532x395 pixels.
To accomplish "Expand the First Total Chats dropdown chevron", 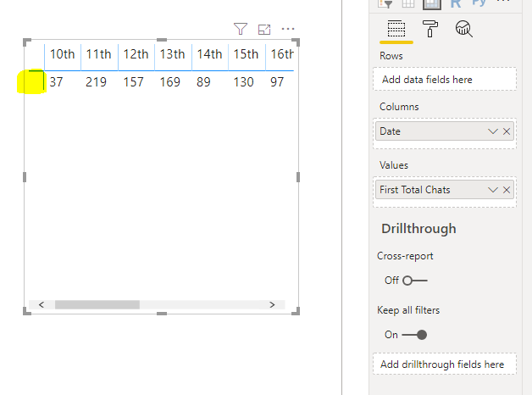I will 493,190.
